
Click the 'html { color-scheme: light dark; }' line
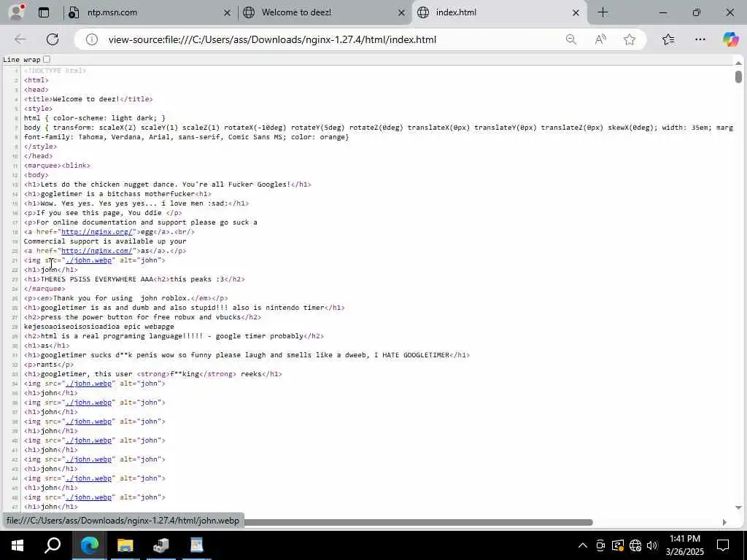pos(94,118)
